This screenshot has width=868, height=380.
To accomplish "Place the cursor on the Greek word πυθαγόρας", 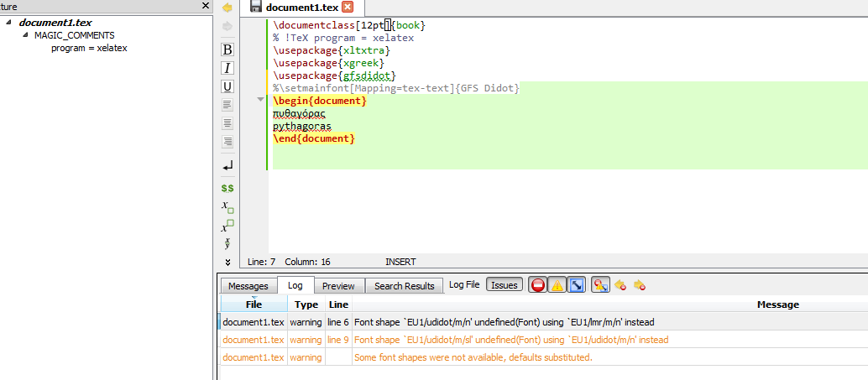I will pyautogui.click(x=298, y=113).
